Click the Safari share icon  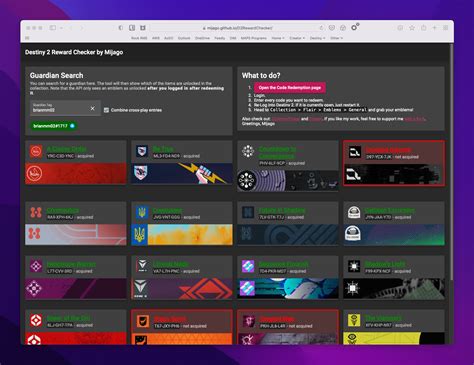423,28
